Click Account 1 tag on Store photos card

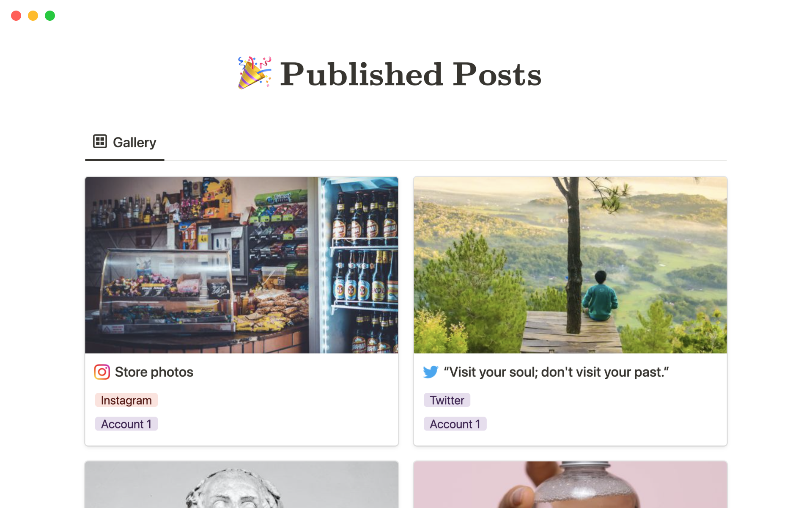coord(126,424)
